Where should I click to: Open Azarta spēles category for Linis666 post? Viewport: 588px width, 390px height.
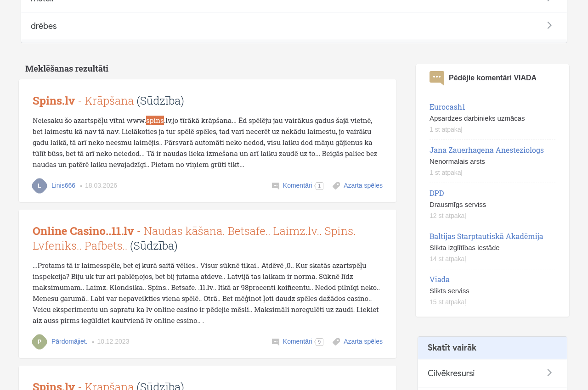point(363,186)
